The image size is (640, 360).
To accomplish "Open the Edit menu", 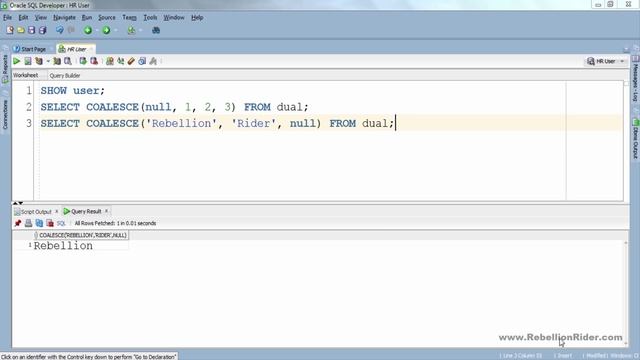I will pos(23,18).
